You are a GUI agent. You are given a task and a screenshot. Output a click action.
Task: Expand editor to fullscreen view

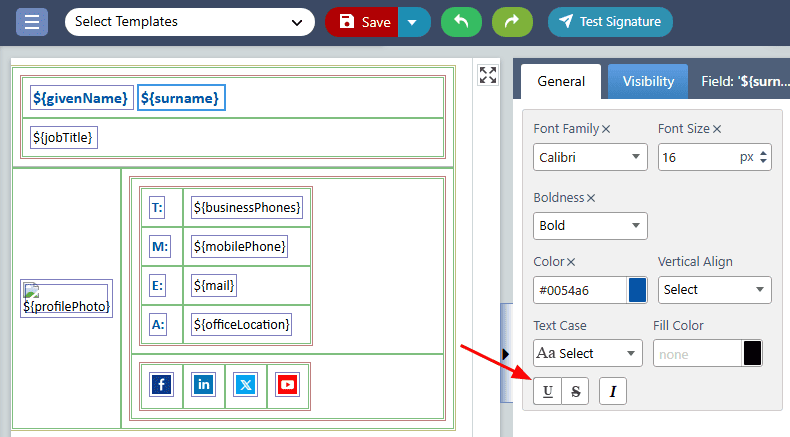pyautogui.click(x=487, y=74)
